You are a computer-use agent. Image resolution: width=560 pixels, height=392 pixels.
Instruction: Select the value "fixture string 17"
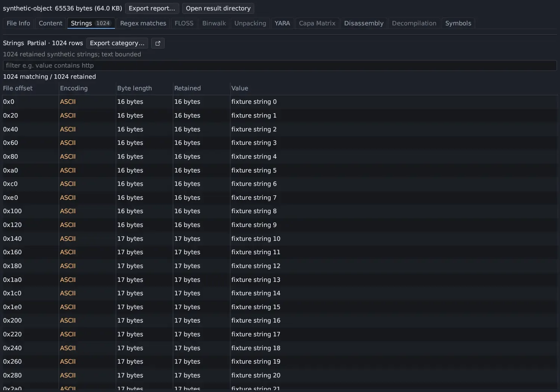point(256,334)
